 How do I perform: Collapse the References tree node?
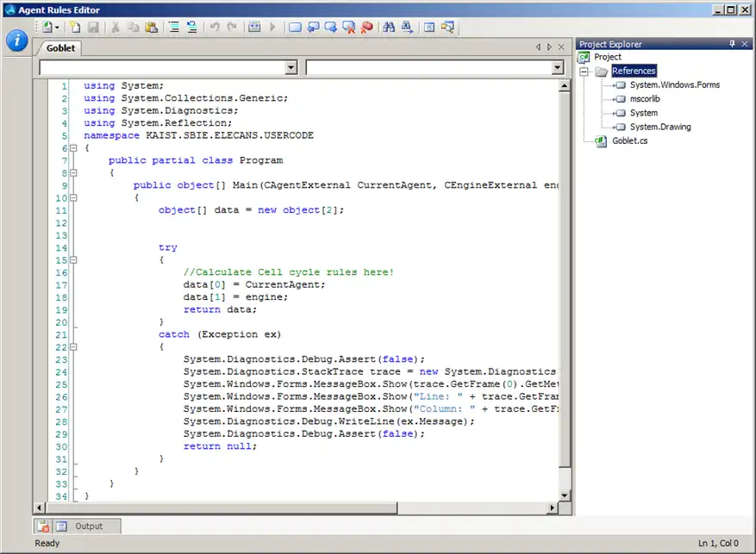584,72
